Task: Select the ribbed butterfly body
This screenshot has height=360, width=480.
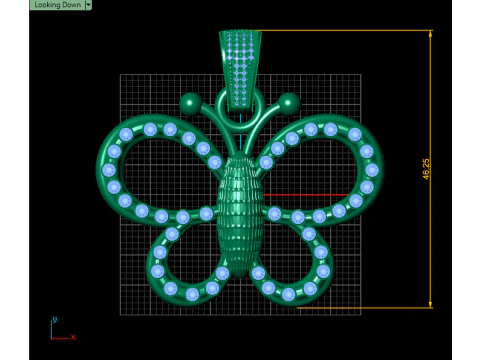Action: (239, 214)
